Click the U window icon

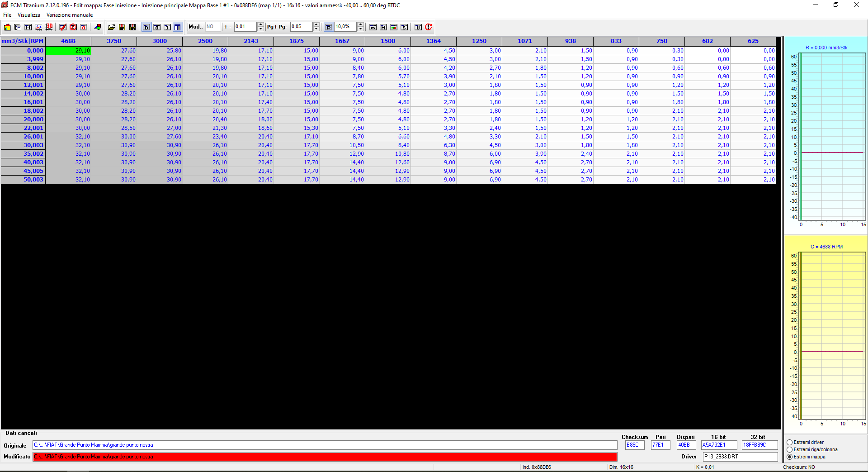tap(418, 27)
